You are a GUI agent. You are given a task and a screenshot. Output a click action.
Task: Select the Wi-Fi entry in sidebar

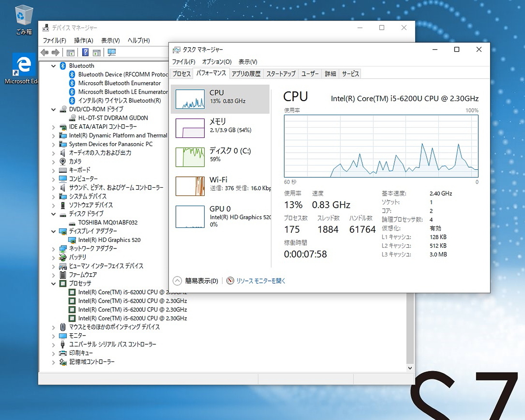(x=220, y=186)
